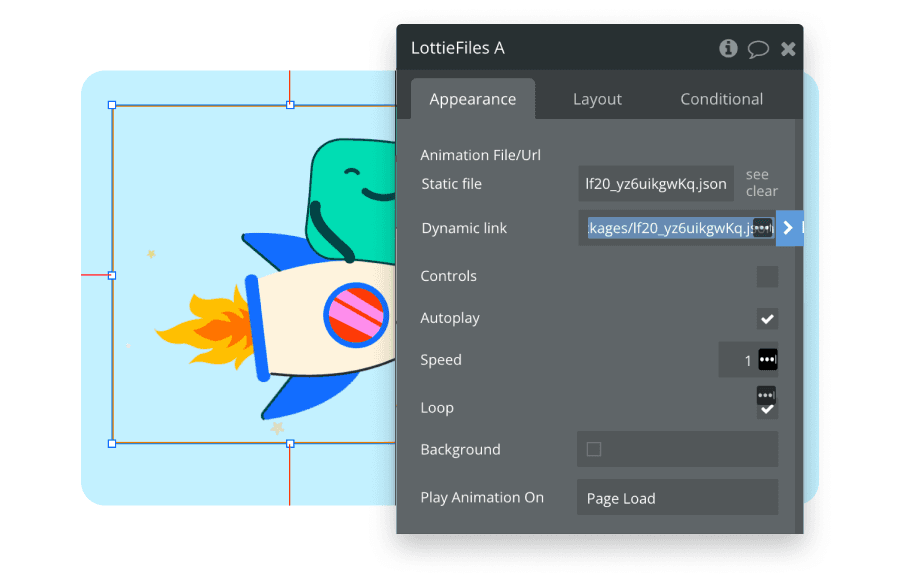Switch to the Appearance tab
This screenshot has width=901, height=577.
473,99
